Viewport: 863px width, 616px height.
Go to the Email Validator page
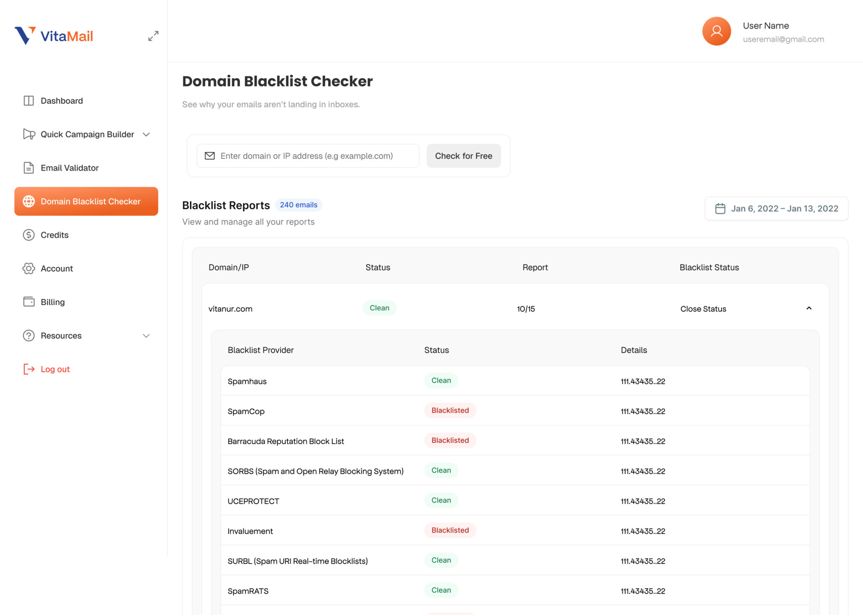(x=70, y=168)
